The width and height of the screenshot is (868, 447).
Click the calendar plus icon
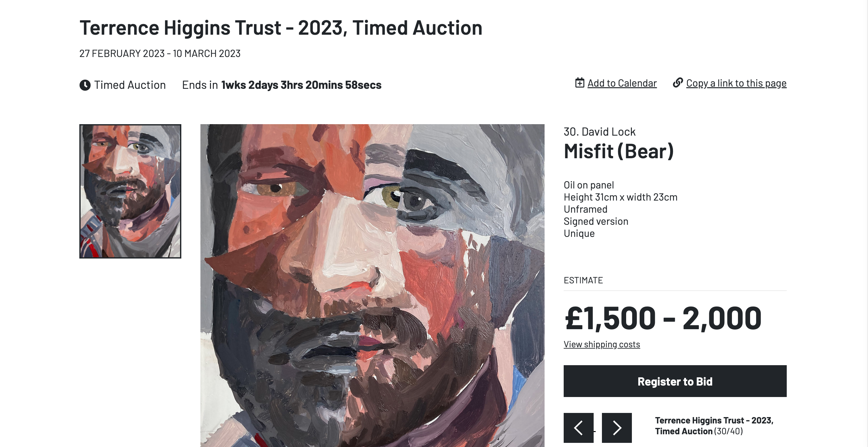pyautogui.click(x=580, y=83)
